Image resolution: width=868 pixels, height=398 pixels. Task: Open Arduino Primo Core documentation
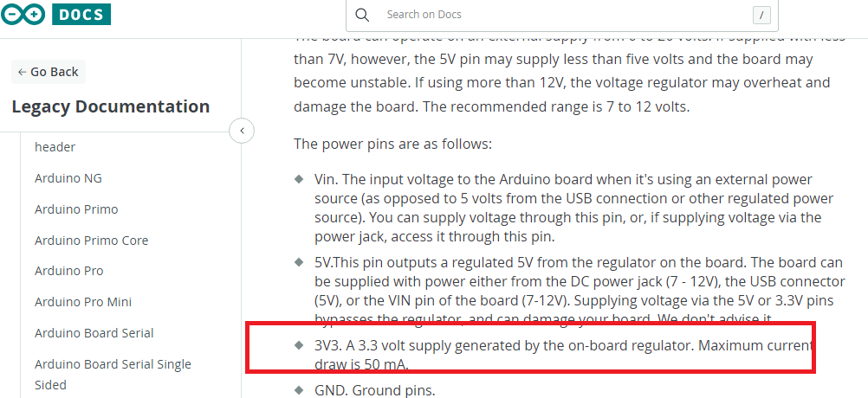click(91, 241)
